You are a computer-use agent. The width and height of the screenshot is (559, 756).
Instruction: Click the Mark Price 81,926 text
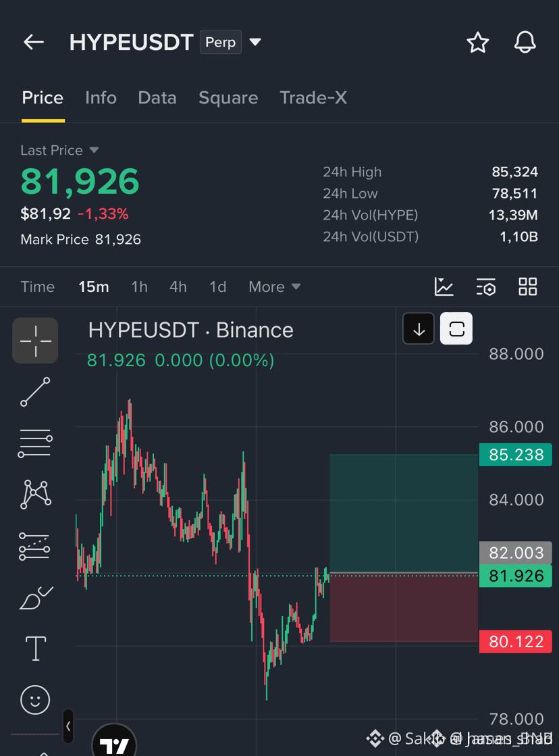[x=80, y=240]
